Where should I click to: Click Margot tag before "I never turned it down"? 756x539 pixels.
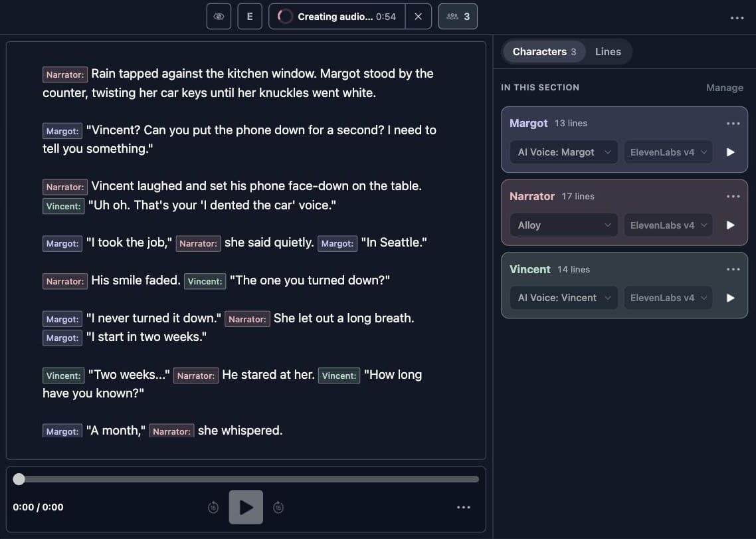tap(62, 319)
